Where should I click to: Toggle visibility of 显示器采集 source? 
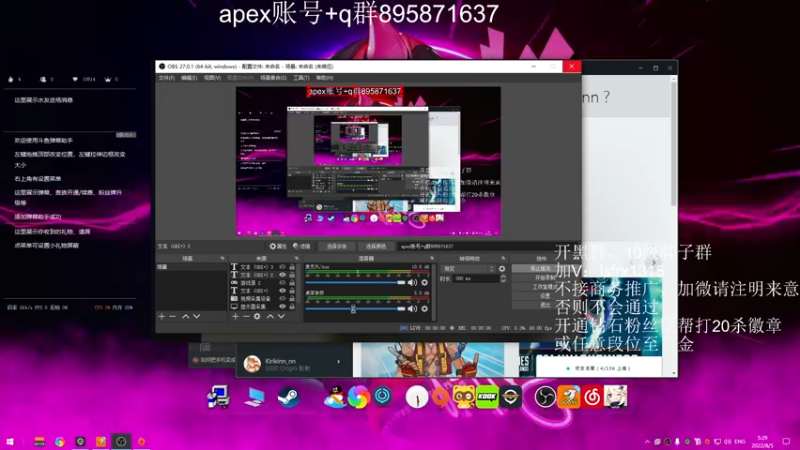tap(282, 306)
